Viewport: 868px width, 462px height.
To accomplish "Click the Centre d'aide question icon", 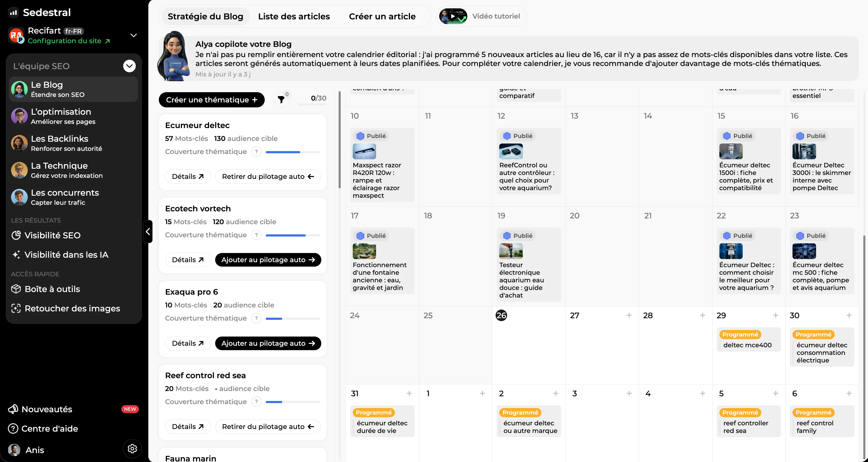I will point(13,429).
